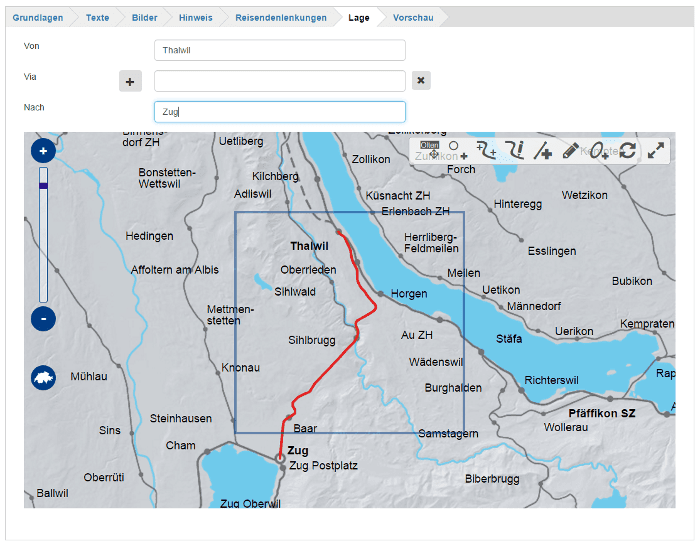This screenshot has width=700, height=546.
Task: Click the zoom in plus button on map
Action: point(43,151)
